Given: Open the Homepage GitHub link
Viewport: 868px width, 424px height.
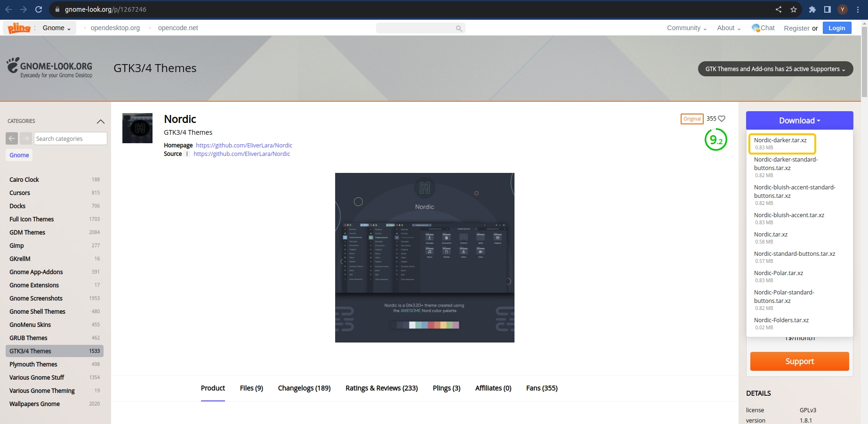Looking at the screenshot, I should 244,145.
